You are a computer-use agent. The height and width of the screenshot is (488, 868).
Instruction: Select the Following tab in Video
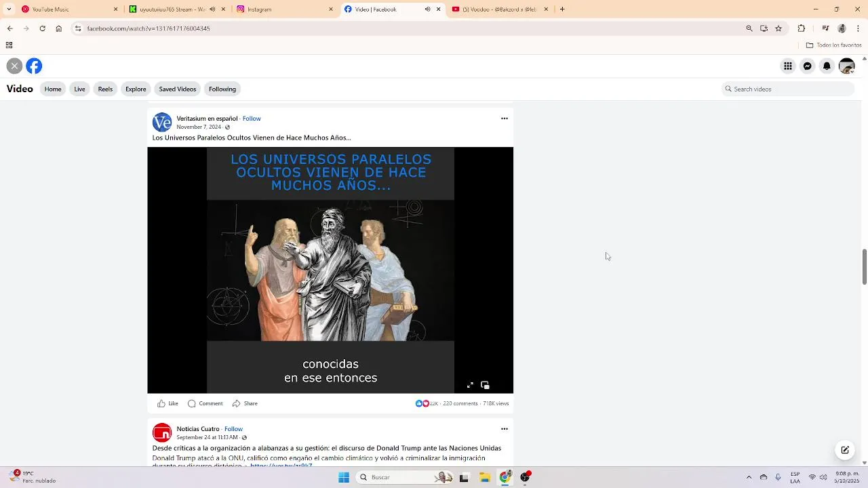coord(222,89)
